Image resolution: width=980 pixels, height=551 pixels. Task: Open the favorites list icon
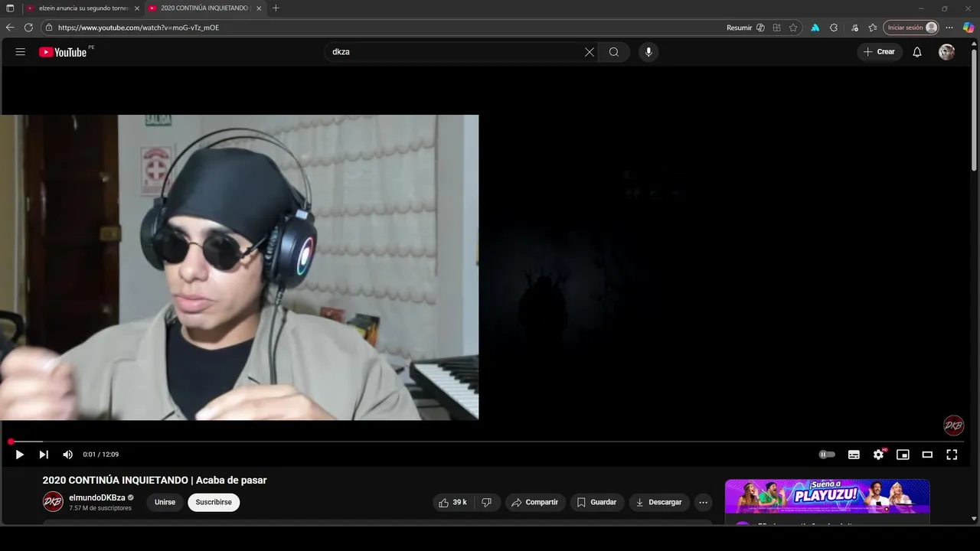[873, 28]
